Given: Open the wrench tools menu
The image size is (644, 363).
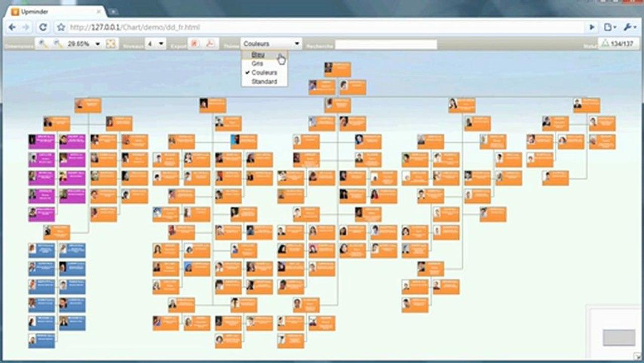Looking at the screenshot, I should [x=630, y=27].
